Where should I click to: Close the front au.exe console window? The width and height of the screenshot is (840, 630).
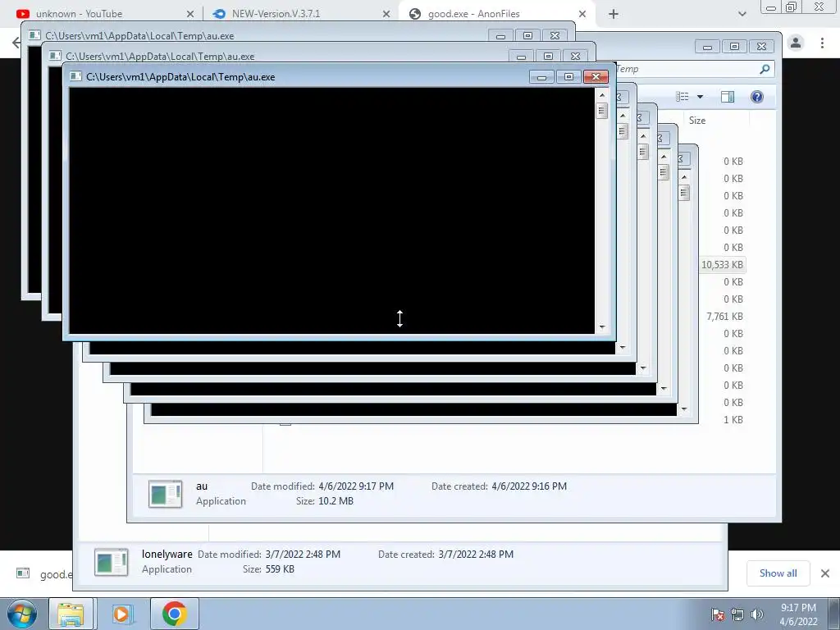click(x=596, y=77)
